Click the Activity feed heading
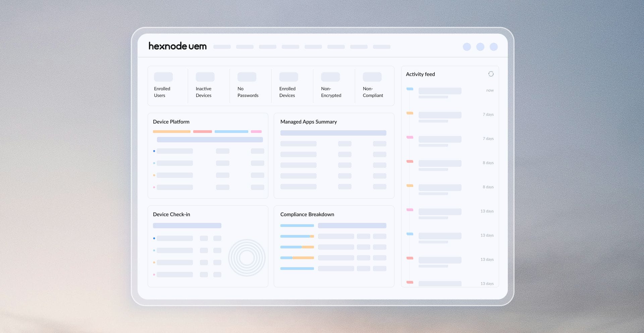644x333 pixels. point(420,74)
